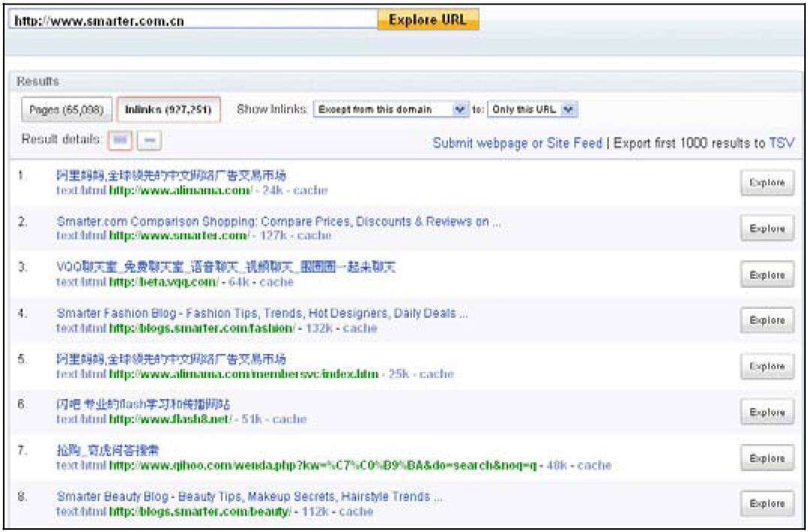Click the TSV export link
The height and width of the screenshot is (532, 808).
(782, 143)
